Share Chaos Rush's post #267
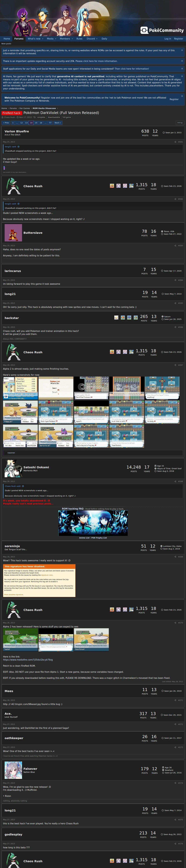 point(175,365)
